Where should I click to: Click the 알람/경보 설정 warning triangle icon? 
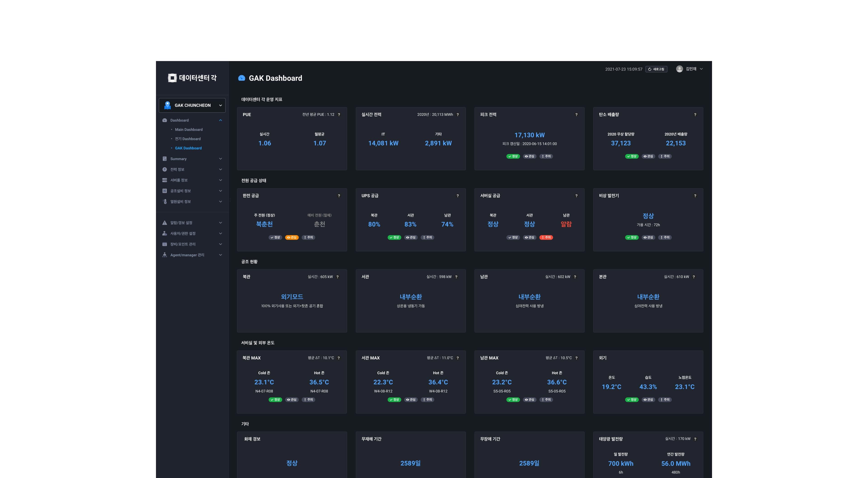[164, 223]
